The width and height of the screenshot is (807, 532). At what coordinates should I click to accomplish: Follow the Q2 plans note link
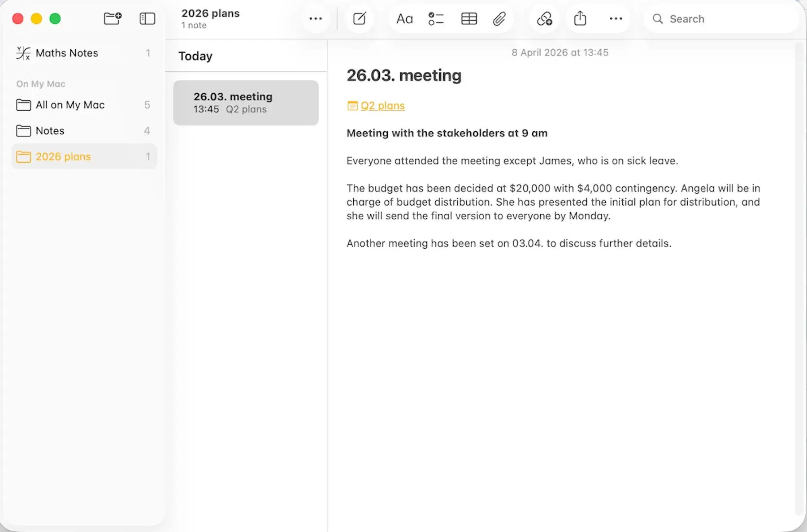(x=382, y=105)
